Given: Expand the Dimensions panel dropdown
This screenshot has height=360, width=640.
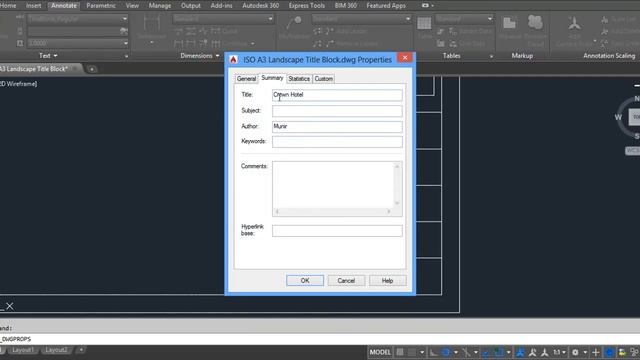Looking at the screenshot, I should click(200, 56).
